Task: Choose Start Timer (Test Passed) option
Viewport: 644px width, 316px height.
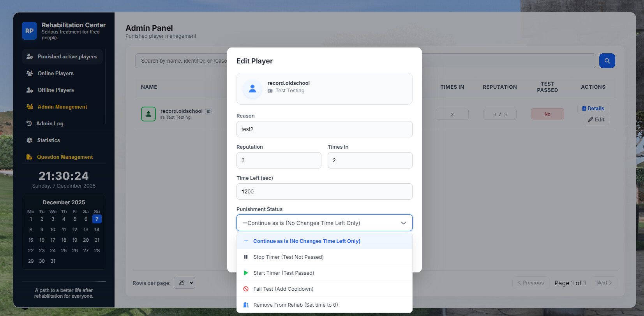Action: click(x=284, y=273)
